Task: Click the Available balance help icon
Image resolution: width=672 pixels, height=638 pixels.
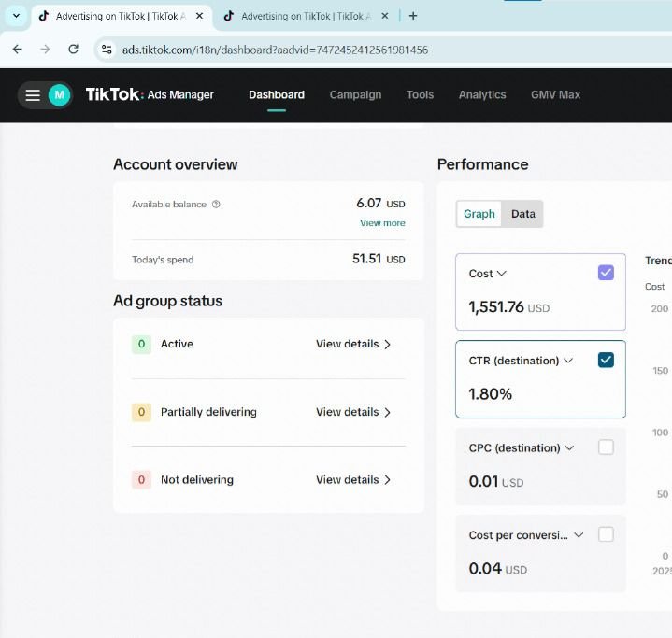Action: (216, 205)
